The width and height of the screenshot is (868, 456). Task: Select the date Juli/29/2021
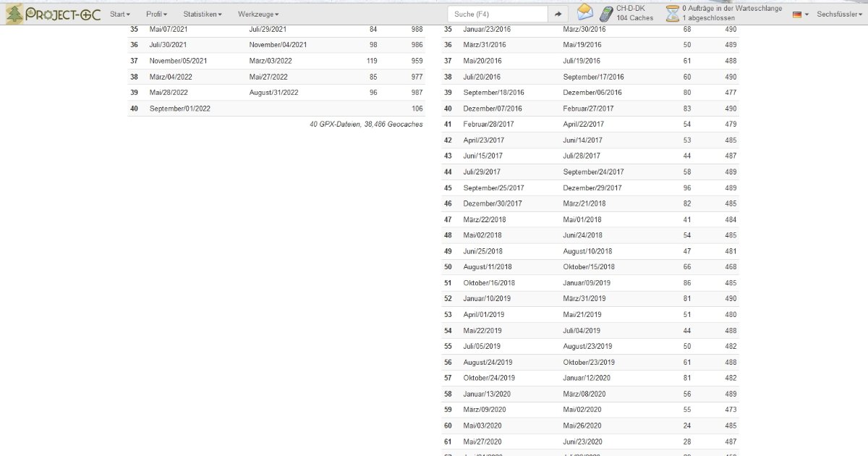point(268,29)
